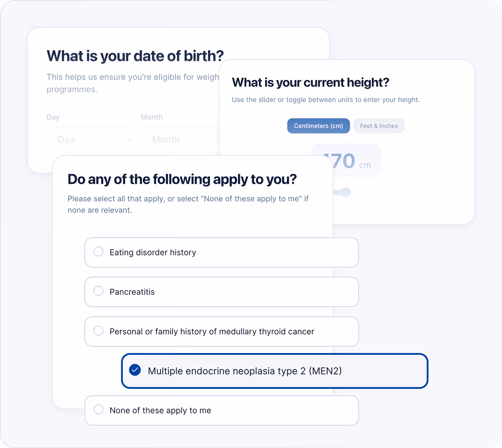Screen dimensions: 502x448
Task: Select the Centimeters (cm) unit
Action: coord(318,126)
